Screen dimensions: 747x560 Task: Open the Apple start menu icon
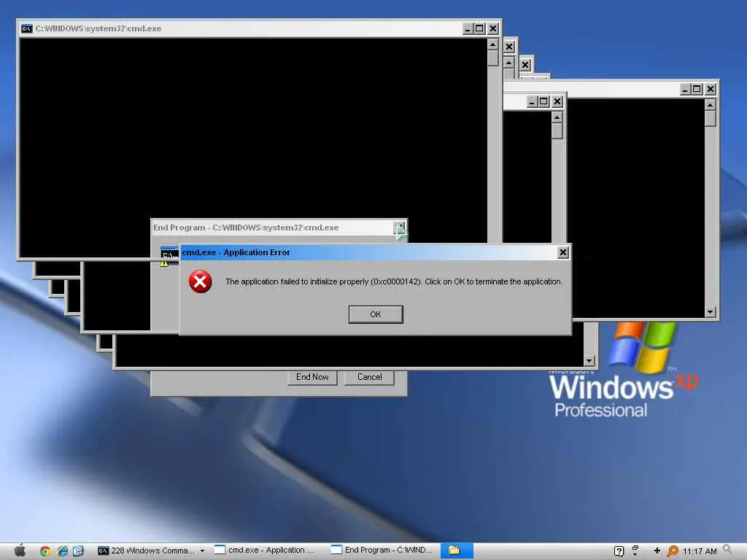coord(20,551)
